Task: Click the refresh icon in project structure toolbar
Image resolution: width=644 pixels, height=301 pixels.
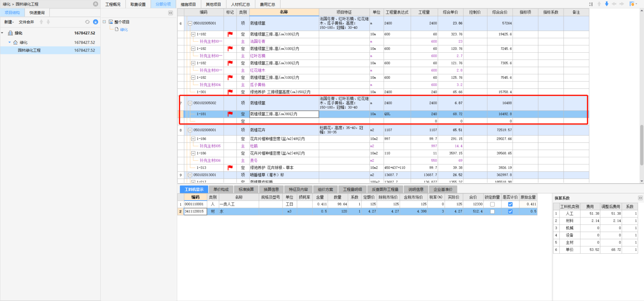Action: pos(87,22)
